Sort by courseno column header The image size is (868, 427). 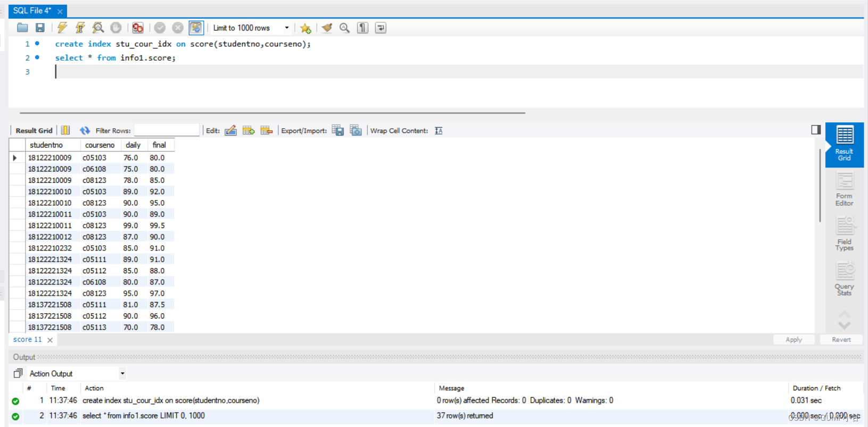pyautogui.click(x=100, y=145)
